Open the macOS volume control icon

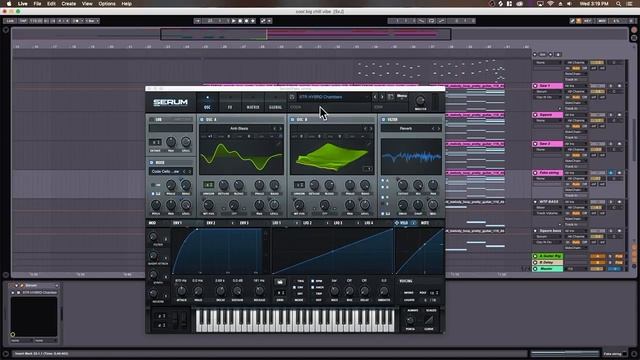point(569,4)
